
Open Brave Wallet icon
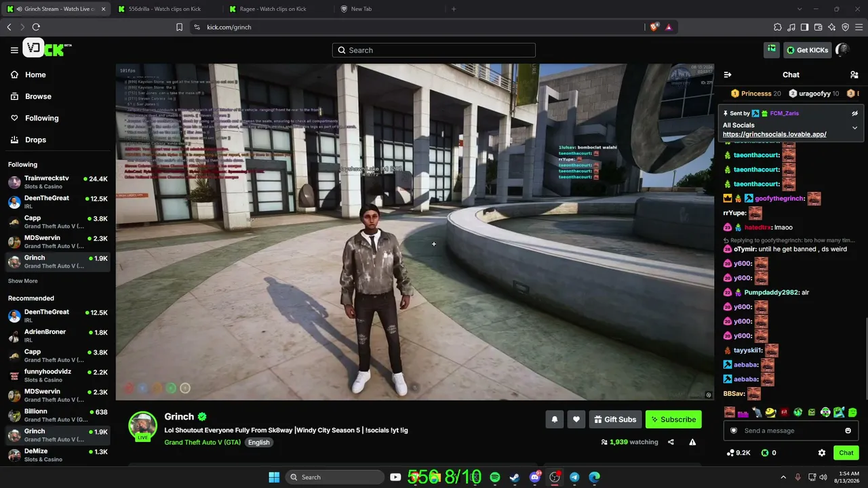click(818, 27)
